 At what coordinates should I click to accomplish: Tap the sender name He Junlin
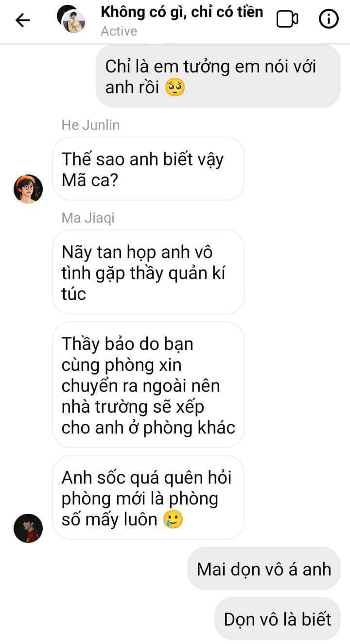pos(90,125)
